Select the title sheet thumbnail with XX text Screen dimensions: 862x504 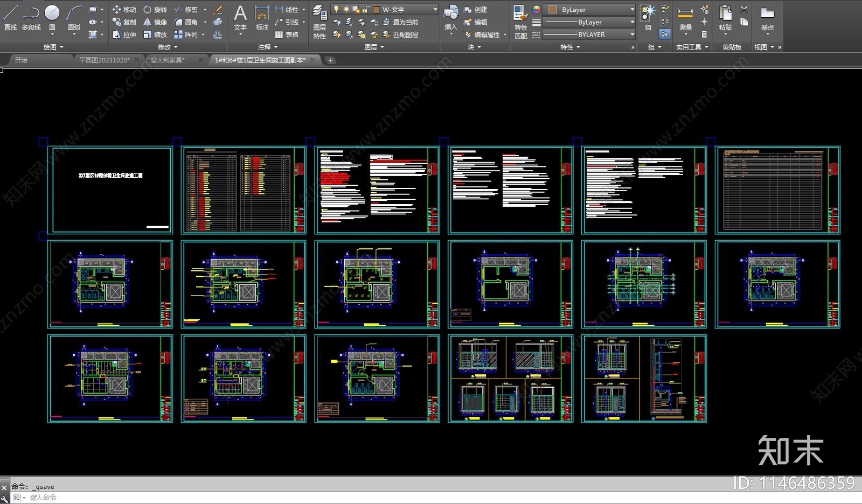tap(110, 190)
